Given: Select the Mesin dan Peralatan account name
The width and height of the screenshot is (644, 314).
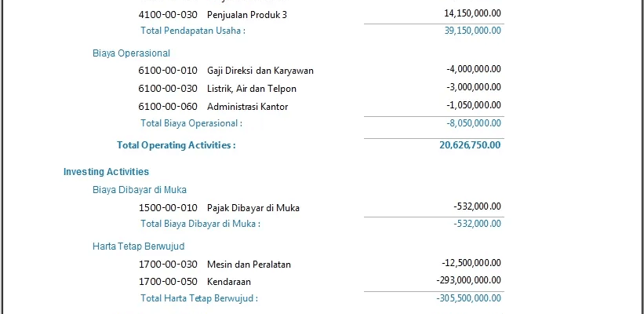Looking at the screenshot, I should coord(249,265).
